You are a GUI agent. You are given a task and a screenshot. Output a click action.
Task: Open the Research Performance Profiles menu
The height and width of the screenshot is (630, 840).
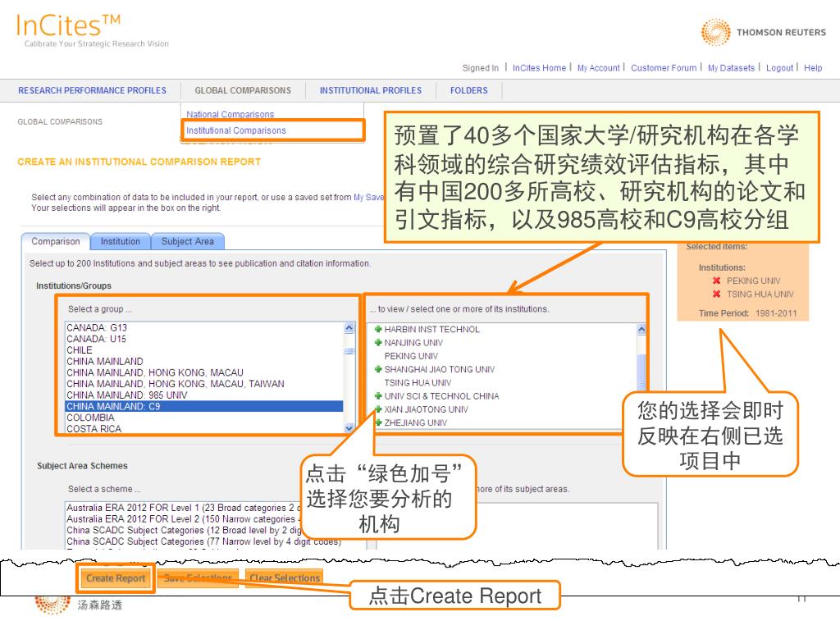coord(92,90)
